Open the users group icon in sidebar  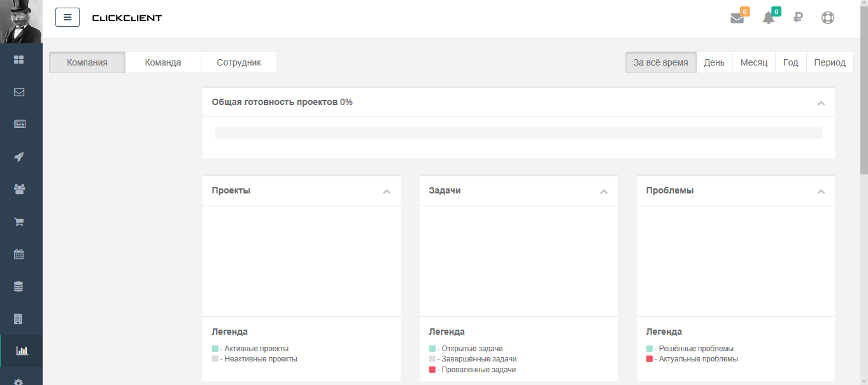click(x=19, y=189)
